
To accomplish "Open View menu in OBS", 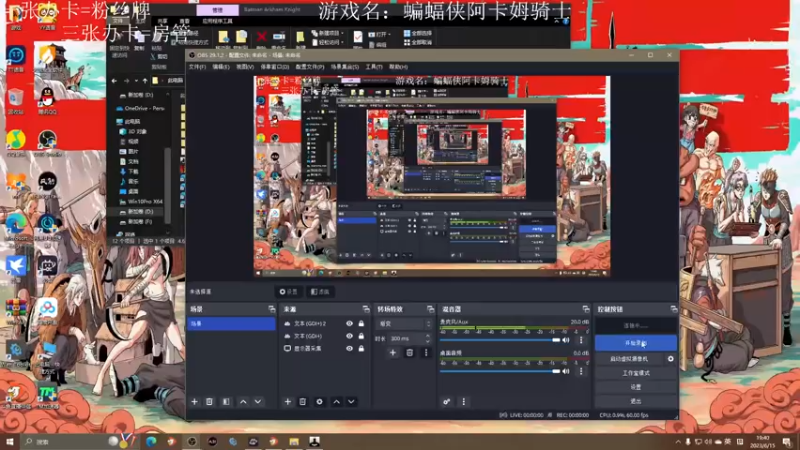I will (x=245, y=67).
